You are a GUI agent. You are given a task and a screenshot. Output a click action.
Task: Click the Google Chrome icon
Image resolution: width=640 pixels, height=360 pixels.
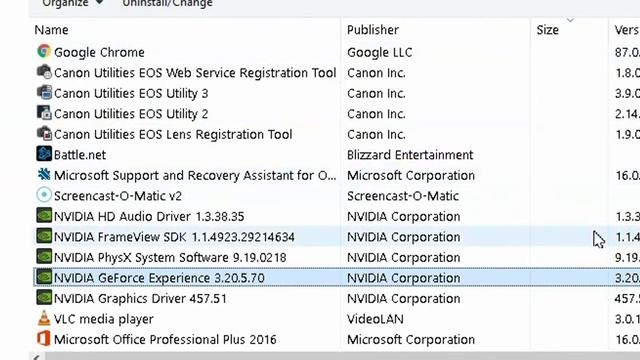point(44,51)
